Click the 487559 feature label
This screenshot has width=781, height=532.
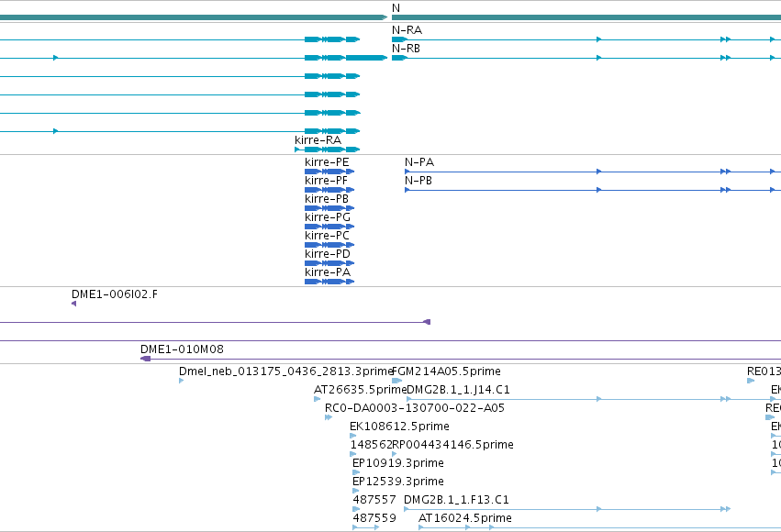pyautogui.click(x=374, y=518)
